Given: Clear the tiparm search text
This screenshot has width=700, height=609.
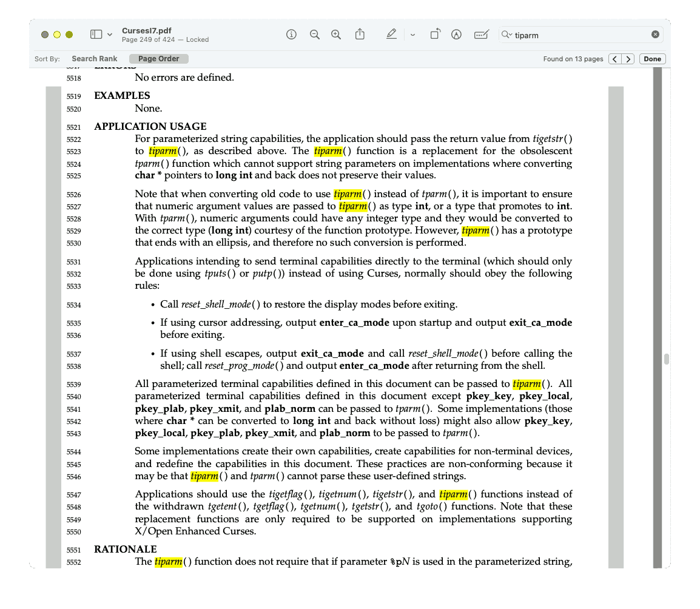Looking at the screenshot, I should coord(655,35).
